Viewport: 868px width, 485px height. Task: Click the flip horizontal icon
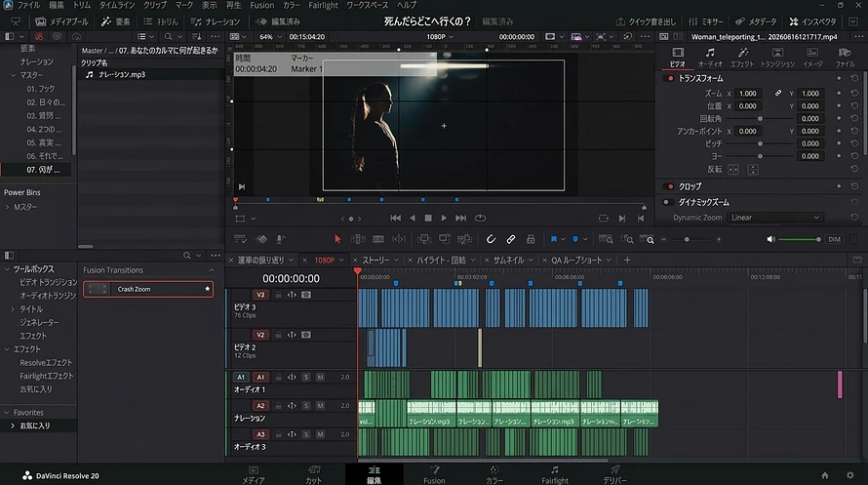(x=733, y=170)
